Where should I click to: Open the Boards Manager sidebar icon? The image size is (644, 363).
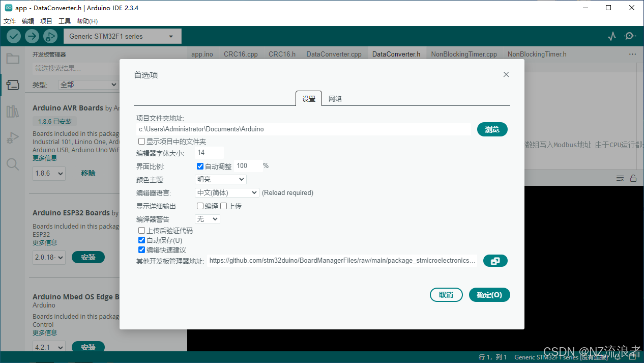pyautogui.click(x=13, y=85)
